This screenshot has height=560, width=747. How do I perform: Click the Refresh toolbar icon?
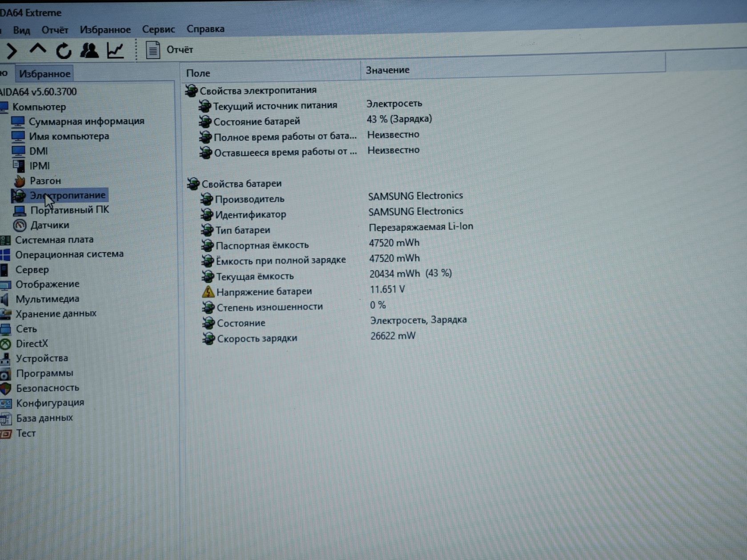[64, 51]
